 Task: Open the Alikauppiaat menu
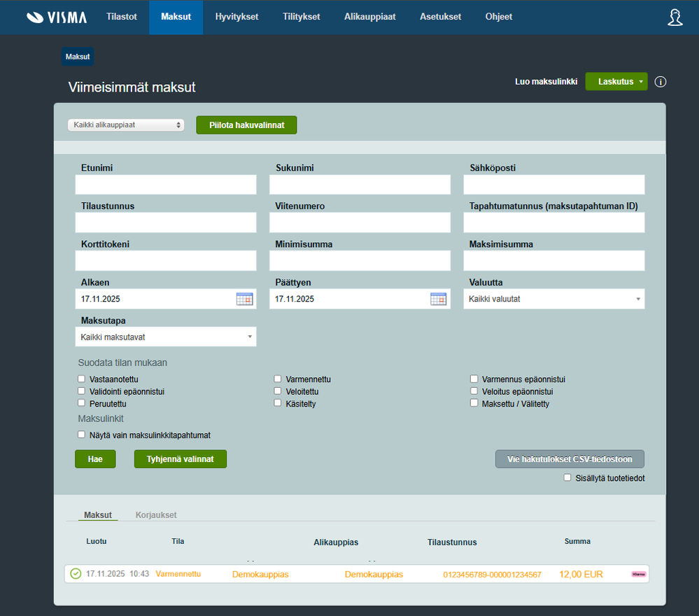370,17
